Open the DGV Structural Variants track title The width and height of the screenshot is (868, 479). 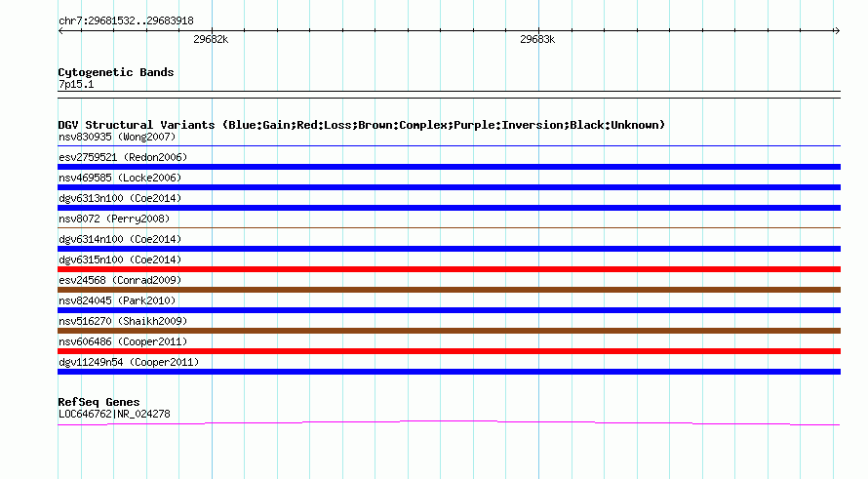362,125
